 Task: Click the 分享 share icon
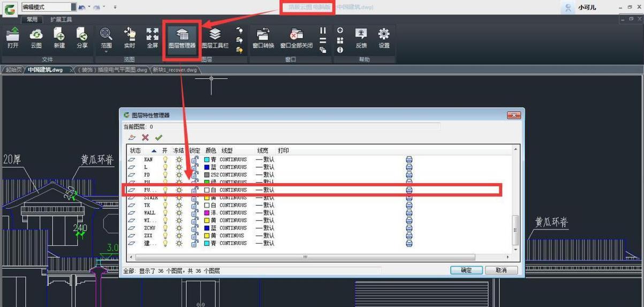[x=82, y=38]
